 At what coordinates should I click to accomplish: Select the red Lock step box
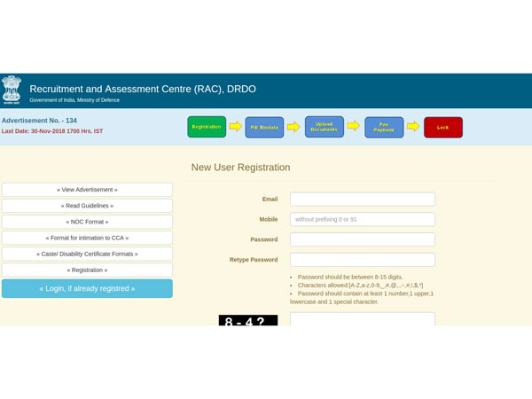443,128
